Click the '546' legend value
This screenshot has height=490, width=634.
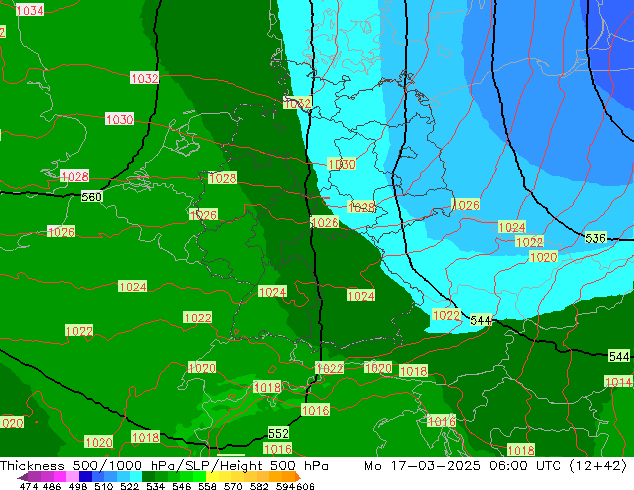point(182,486)
